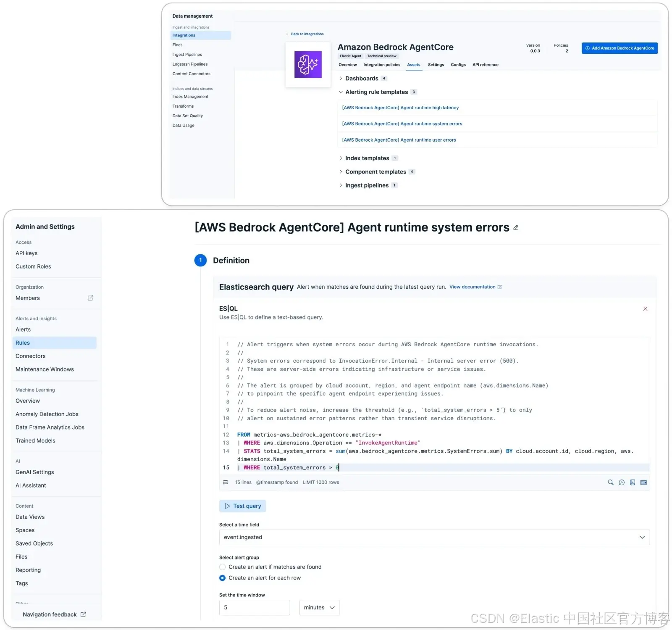672x630 pixels.
Task: Open Trained Models in sidebar
Action: pos(35,440)
